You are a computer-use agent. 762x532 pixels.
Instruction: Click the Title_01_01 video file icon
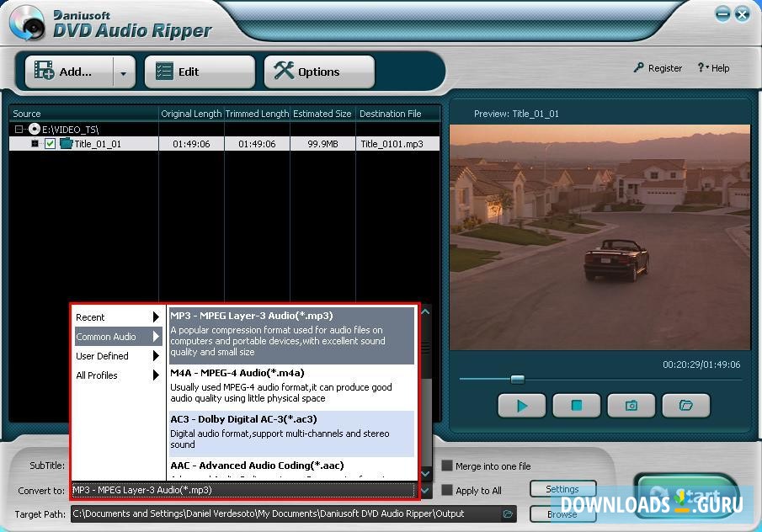(x=66, y=144)
